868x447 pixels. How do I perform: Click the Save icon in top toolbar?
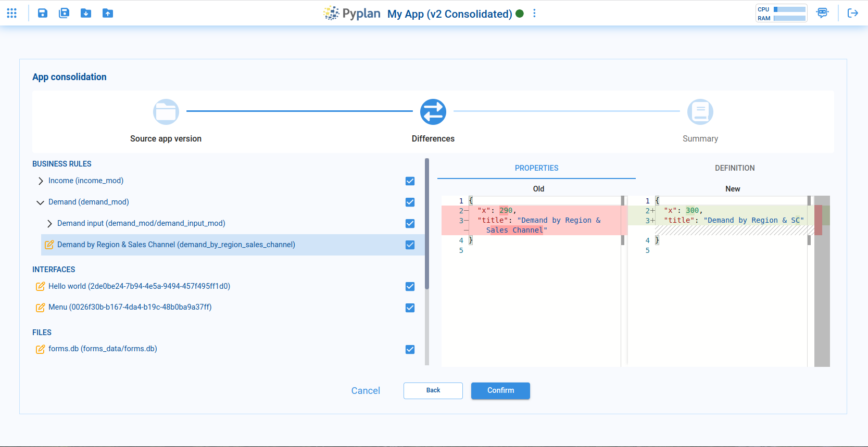click(43, 13)
